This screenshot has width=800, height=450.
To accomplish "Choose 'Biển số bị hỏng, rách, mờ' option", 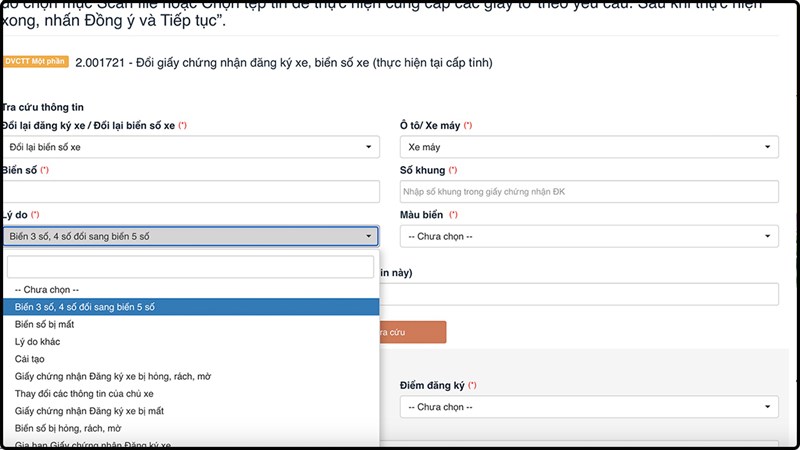I will [68, 427].
